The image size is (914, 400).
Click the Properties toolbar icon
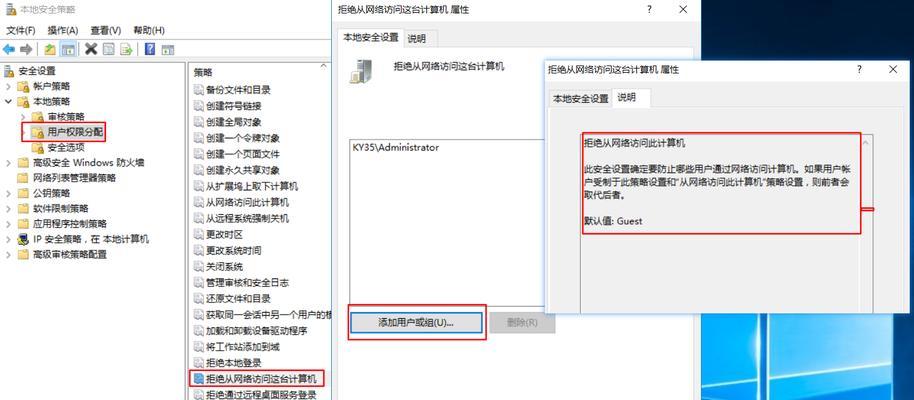(108, 49)
